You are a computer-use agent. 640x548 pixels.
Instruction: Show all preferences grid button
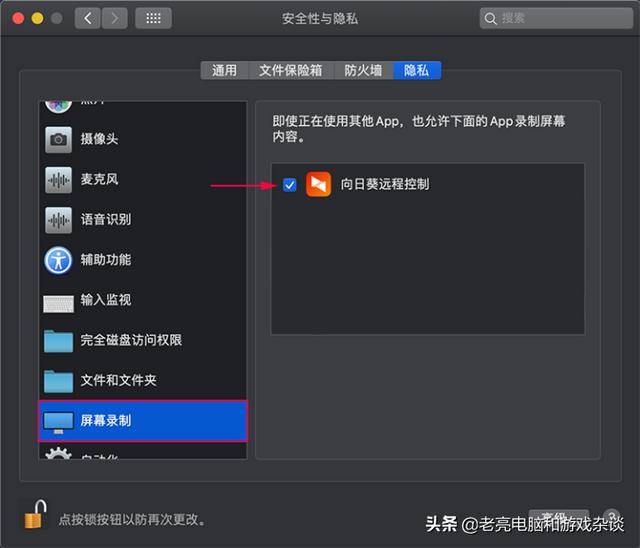[x=153, y=18]
